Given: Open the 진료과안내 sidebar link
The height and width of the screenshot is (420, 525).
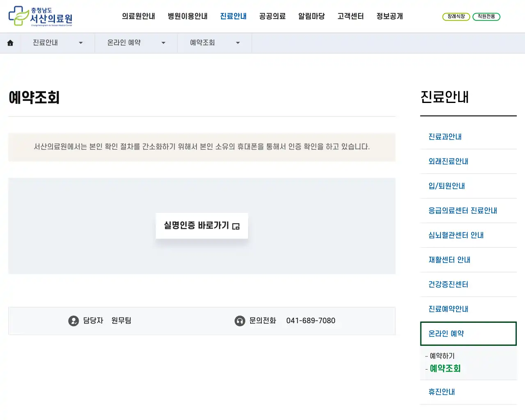Looking at the screenshot, I should (445, 137).
